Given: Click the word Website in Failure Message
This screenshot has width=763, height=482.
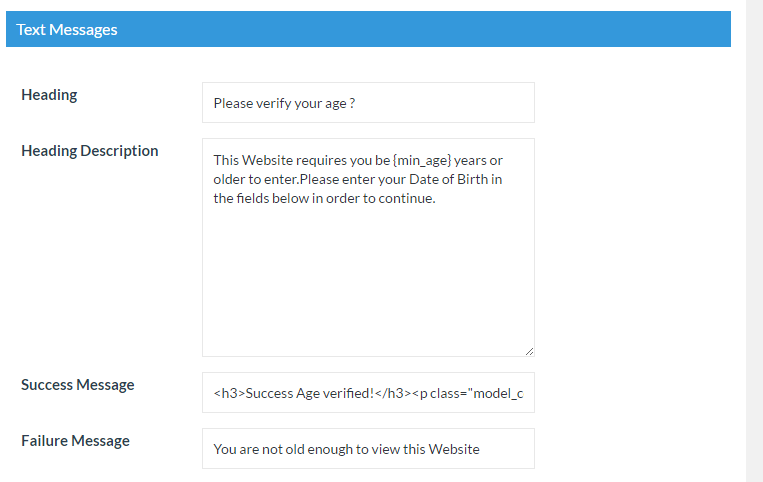Looking at the screenshot, I should [x=454, y=449].
